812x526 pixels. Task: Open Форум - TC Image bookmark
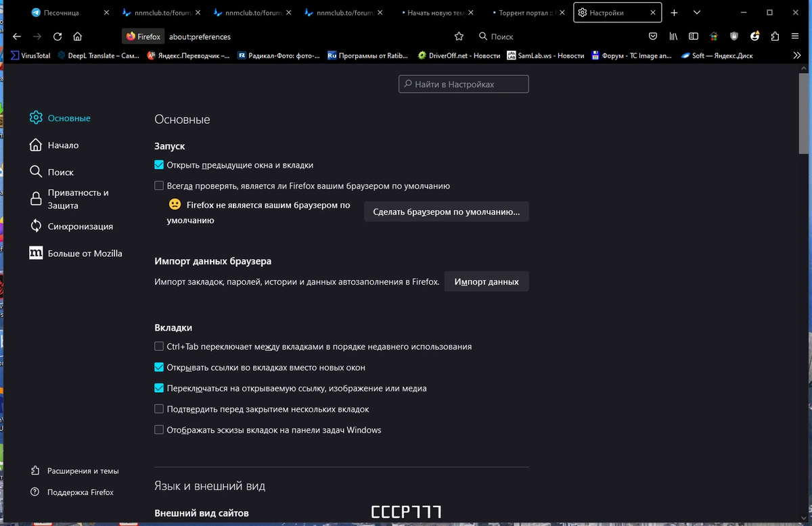pyautogui.click(x=632, y=55)
